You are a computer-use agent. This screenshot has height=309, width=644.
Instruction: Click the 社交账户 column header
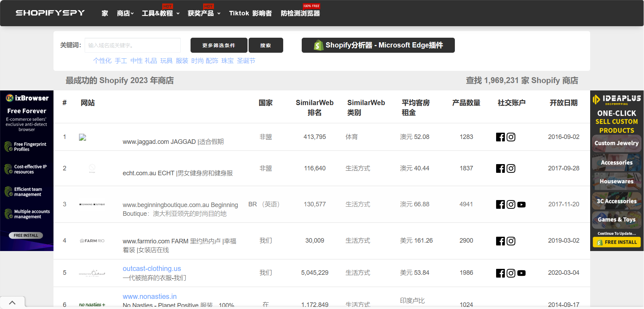coord(511,103)
